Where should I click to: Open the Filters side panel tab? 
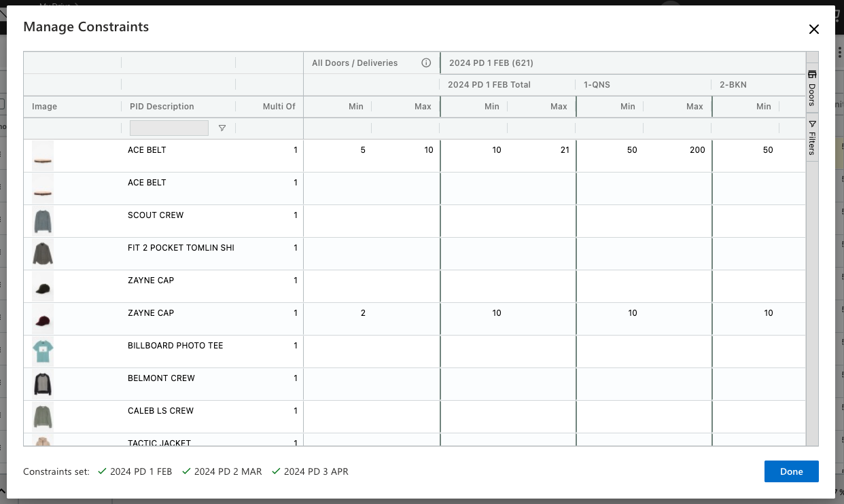tap(812, 138)
